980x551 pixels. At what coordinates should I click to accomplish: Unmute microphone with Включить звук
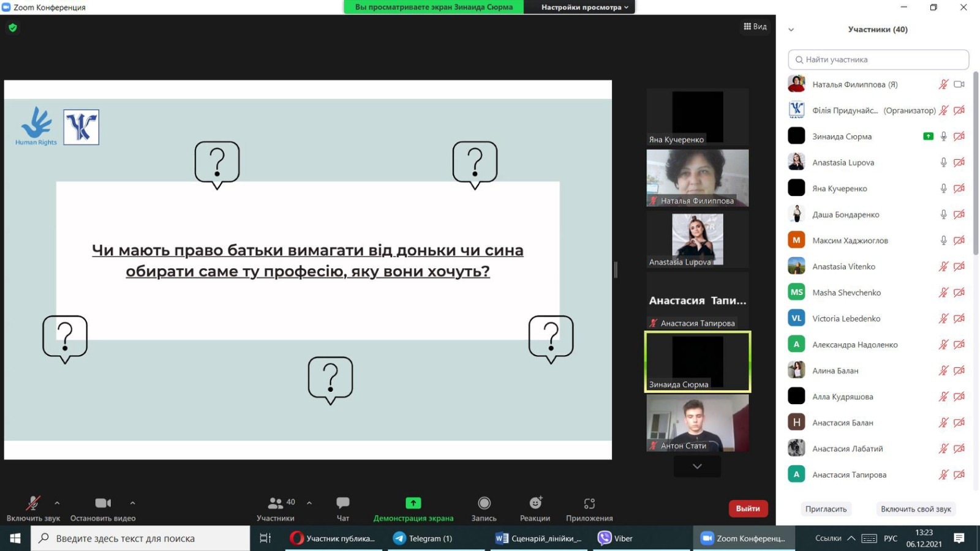[33, 503]
